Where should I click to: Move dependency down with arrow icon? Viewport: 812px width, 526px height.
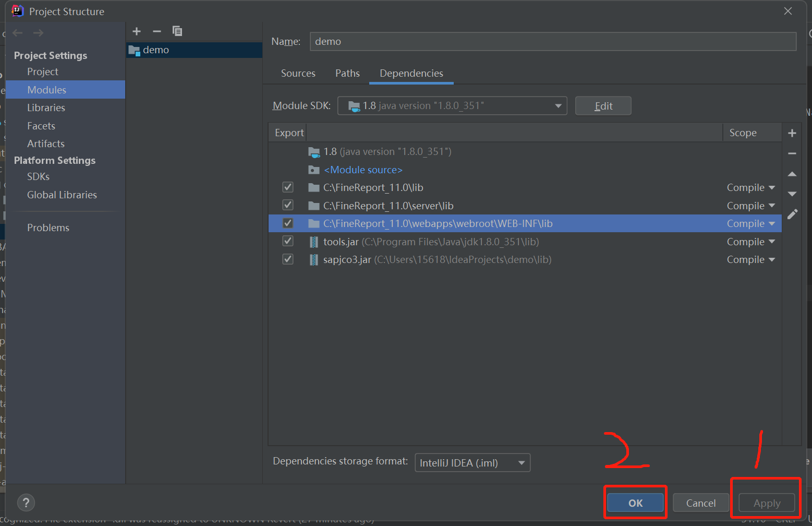tap(792, 194)
